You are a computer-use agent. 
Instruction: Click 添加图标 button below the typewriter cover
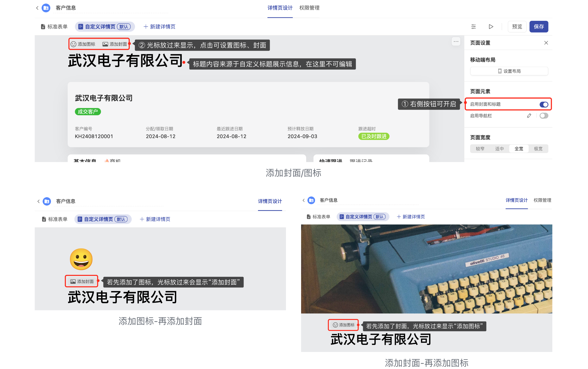pyautogui.click(x=344, y=325)
